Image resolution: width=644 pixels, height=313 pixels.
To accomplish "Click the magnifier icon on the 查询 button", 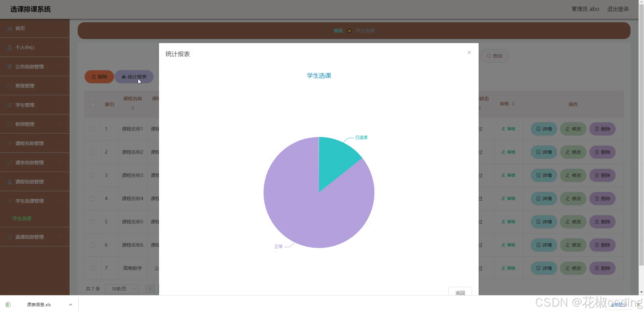I will (489, 56).
